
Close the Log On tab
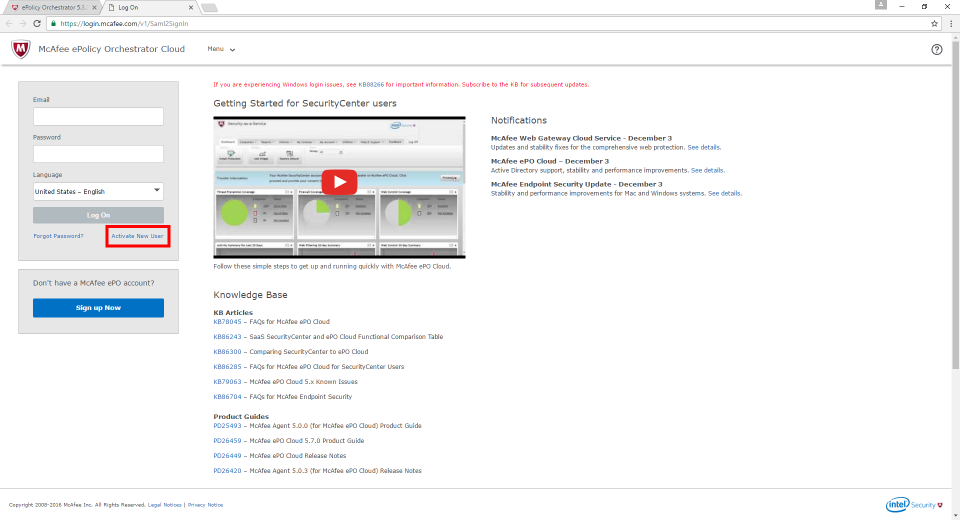click(x=192, y=7)
